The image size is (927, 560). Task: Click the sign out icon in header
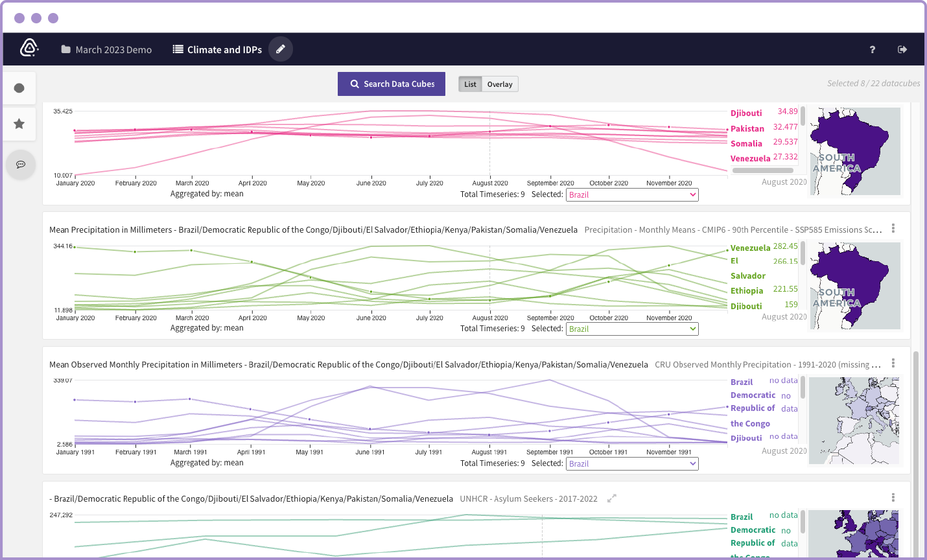tap(902, 49)
